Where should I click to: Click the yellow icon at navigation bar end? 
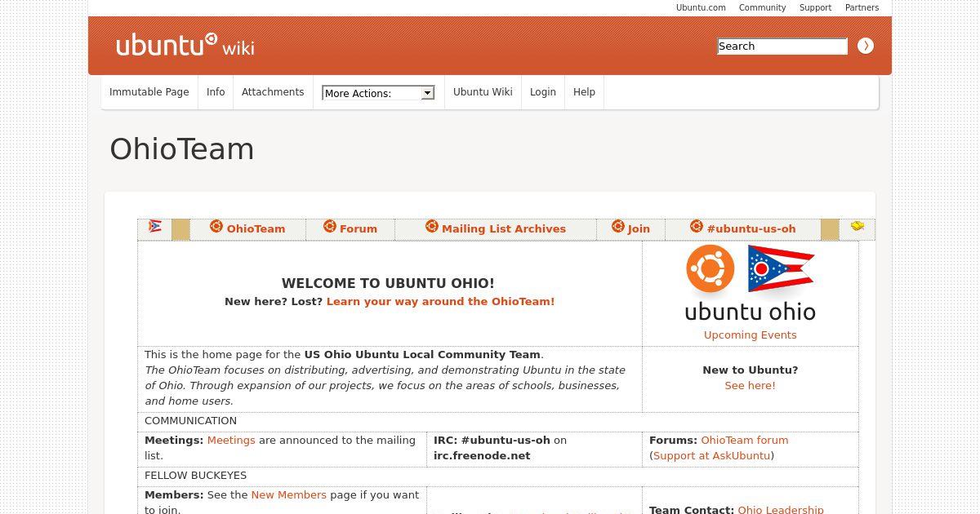[x=857, y=226]
